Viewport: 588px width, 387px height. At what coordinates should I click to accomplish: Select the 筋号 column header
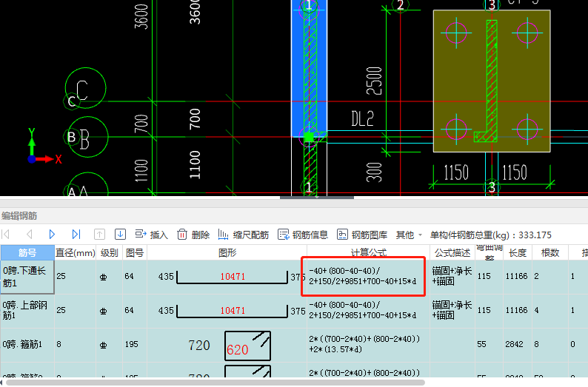[27, 253]
